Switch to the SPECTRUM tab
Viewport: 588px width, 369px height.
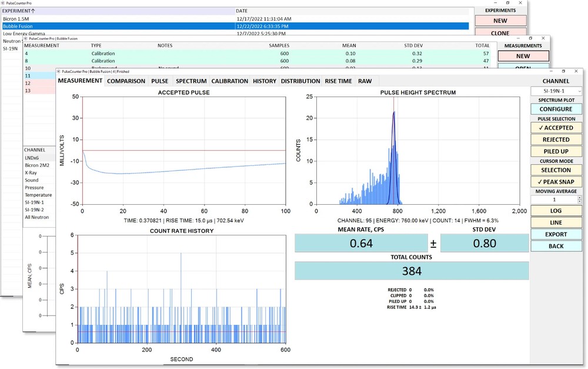coord(191,81)
